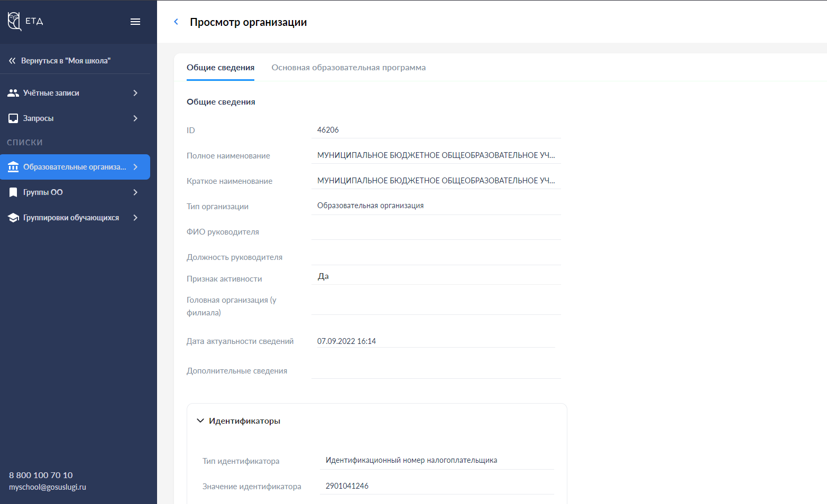Image resolution: width=827 pixels, height=504 pixels.
Task: Click the double-chevron icon for returning to Моя школа
Action: click(x=12, y=61)
